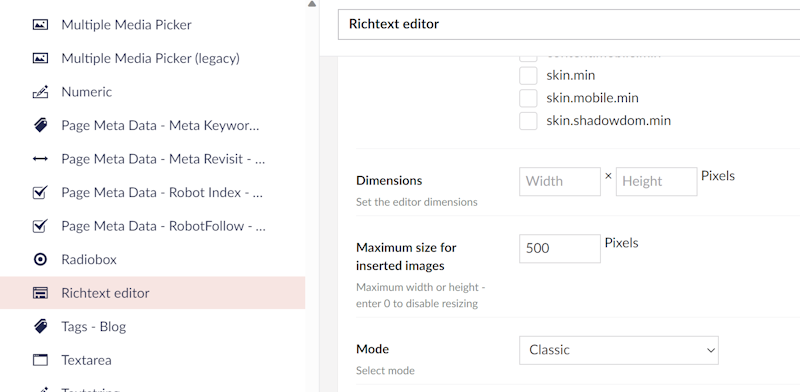Image resolution: width=800 pixels, height=392 pixels.
Task: Click the skin.min label text
Action: click(x=570, y=76)
